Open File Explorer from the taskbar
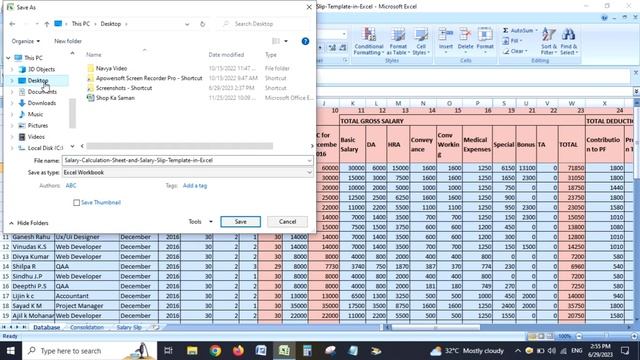 [192, 351]
